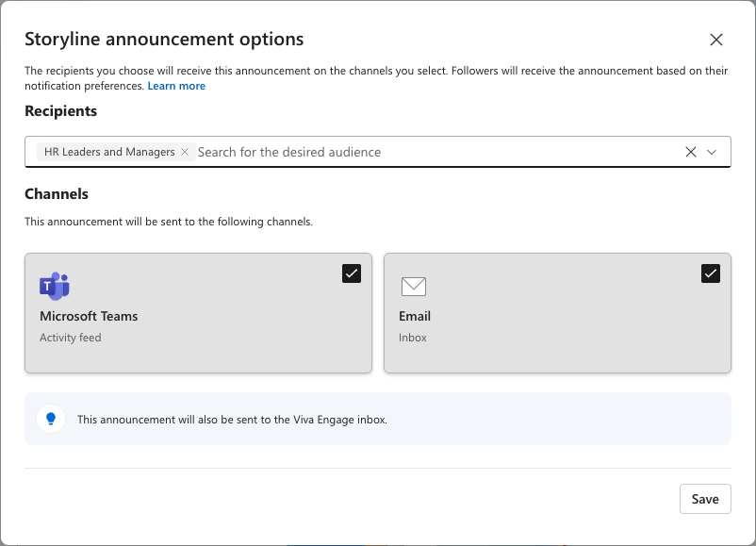Uncheck the Microsoft Teams channel checkbox
Image resolution: width=756 pixels, height=546 pixels.
[351, 273]
